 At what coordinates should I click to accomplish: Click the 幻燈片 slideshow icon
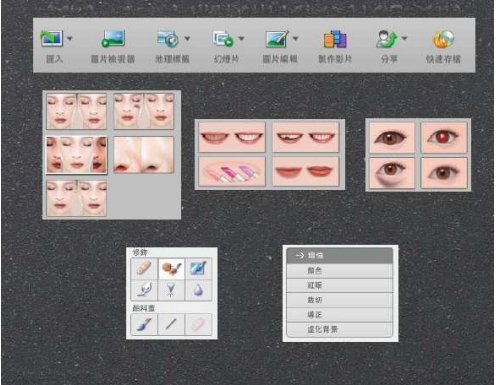[223, 39]
